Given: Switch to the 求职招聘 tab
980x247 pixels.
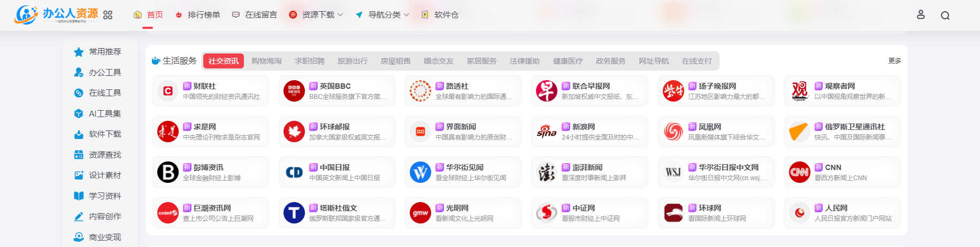Looking at the screenshot, I should [310, 61].
